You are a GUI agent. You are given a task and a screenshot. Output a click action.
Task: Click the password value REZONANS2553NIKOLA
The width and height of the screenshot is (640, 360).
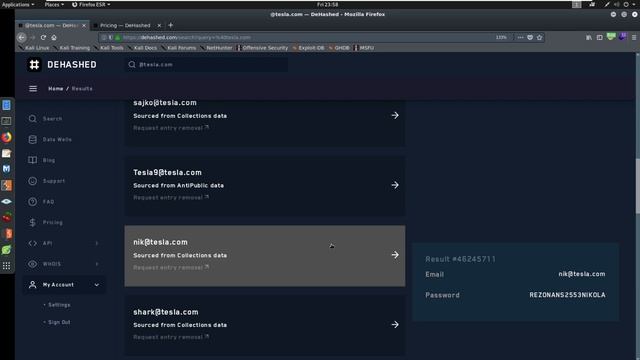[567, 295]
